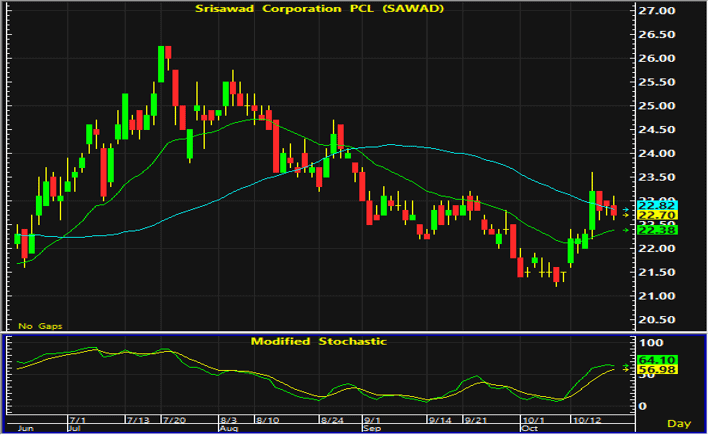Screen dimensions: 709x435
Task: Click the Srisawad Corporation PCL (SAWAD) chart title
Action: coord(319,9)
